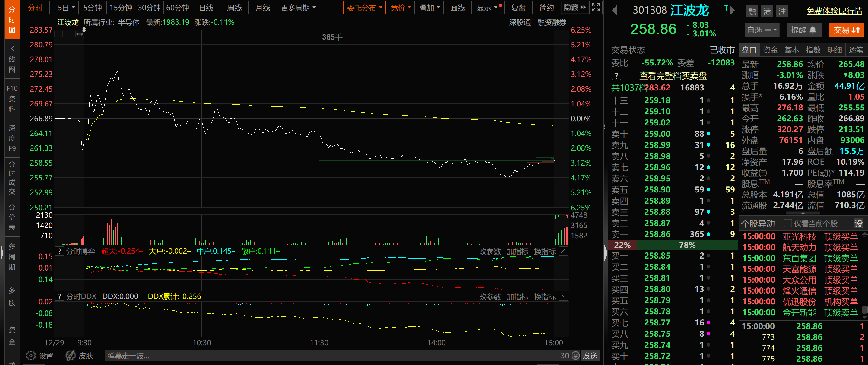This screenshot has width=868, height=365.
Task: Switch to the 日线 daily chart tab
Action: [206, 8]
